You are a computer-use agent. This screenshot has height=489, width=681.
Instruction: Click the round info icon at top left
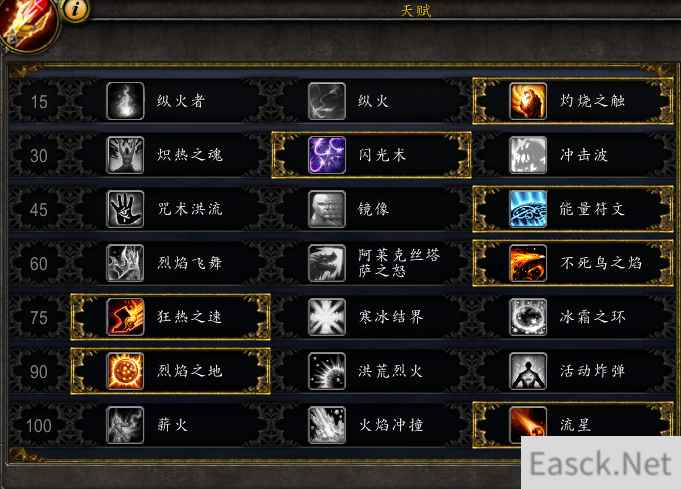(x=76, y=8)
